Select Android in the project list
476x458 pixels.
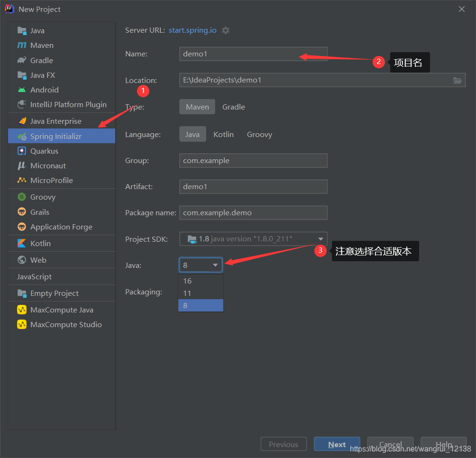coord(62,90)
